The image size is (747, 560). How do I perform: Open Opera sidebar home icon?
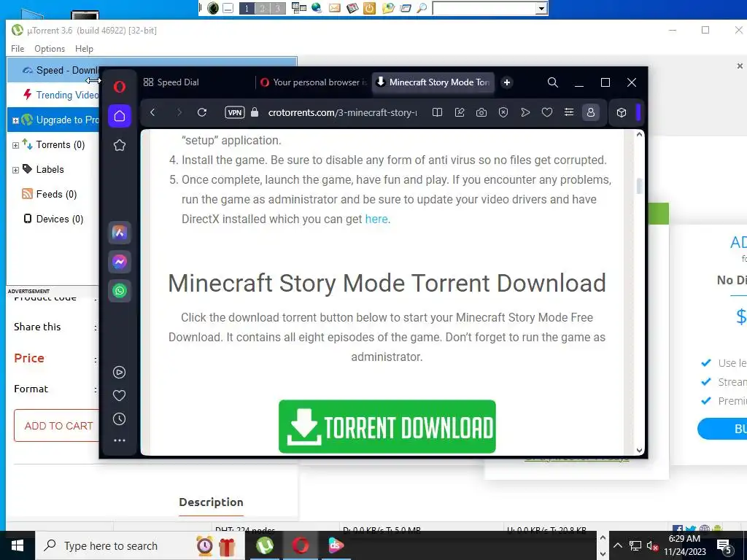coord(120,116)
